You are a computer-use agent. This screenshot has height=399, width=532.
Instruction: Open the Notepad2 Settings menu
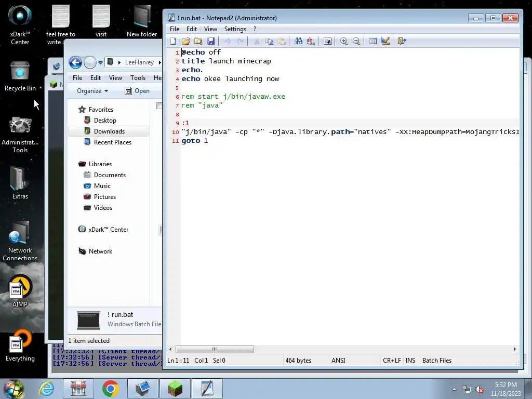pos(235,29)
